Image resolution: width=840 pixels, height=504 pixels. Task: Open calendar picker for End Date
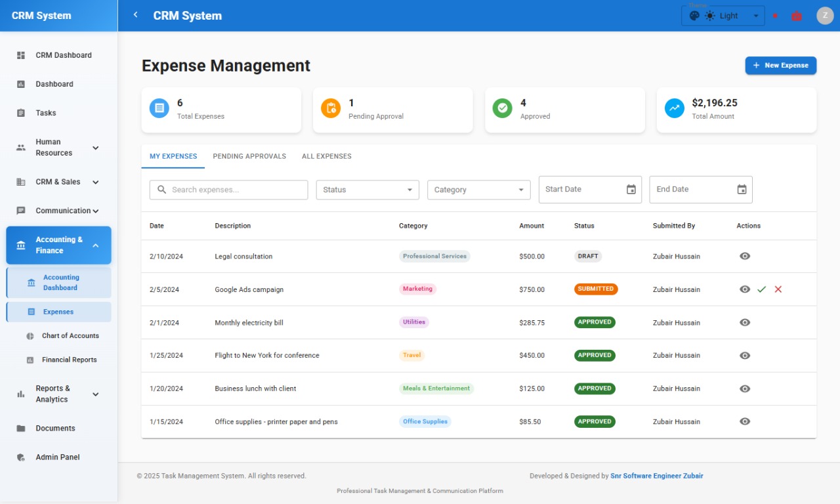[742, 190]
